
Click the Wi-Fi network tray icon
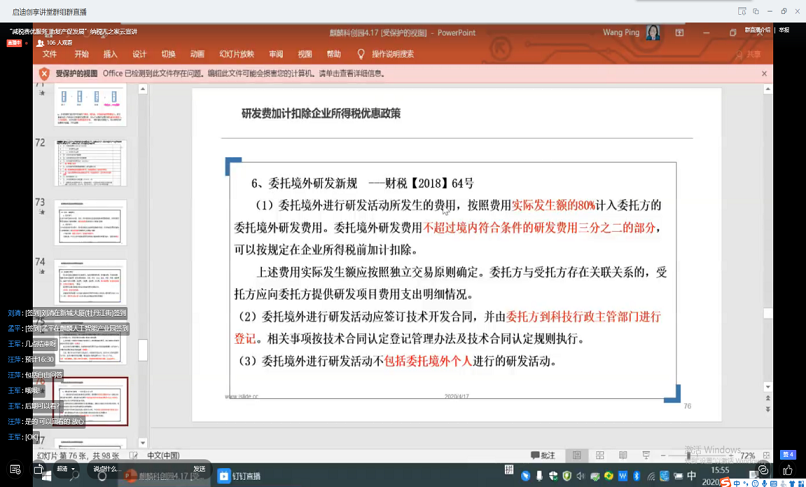tap(651, 476)
